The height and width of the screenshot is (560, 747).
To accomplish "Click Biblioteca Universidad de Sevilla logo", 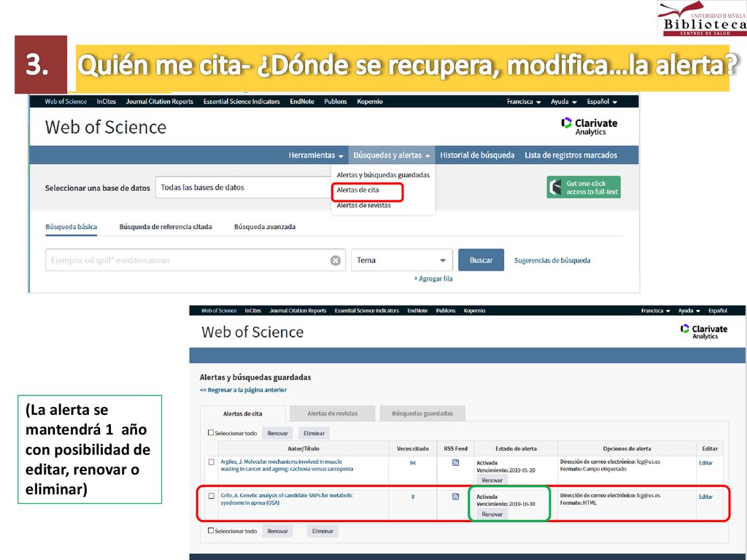I will point(703,18).
